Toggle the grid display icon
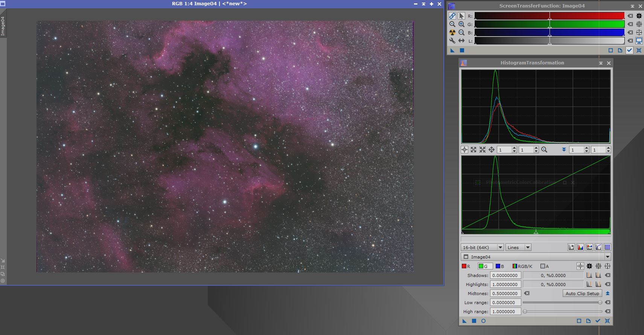The height and width of the screenshot is (335, 644). (607, 247)
